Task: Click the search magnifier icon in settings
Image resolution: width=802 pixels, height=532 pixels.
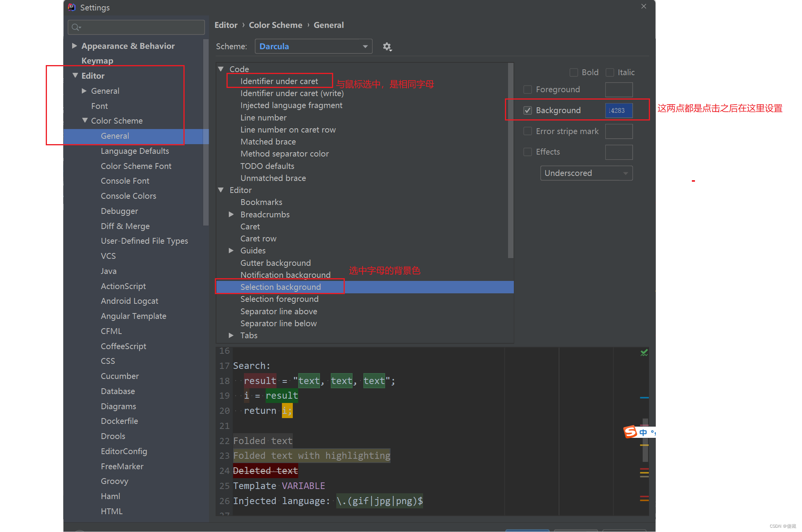Action: coord(76,27)
